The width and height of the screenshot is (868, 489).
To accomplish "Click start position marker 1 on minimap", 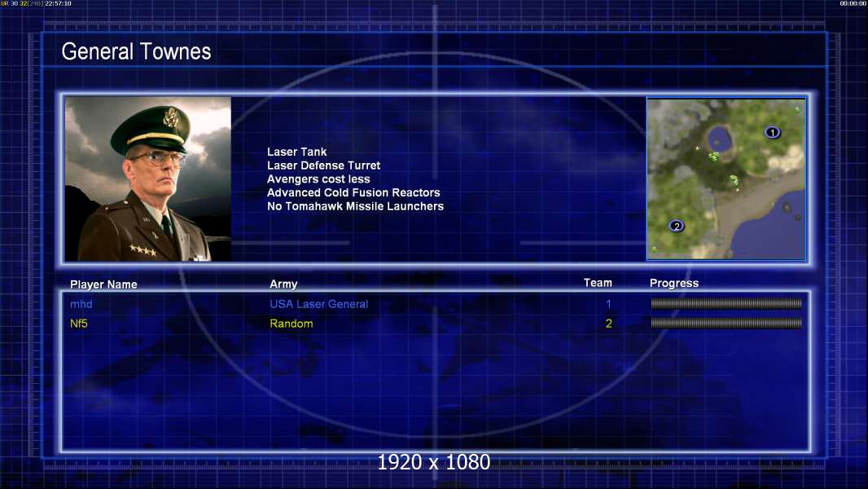I will [x=772, y=132].
